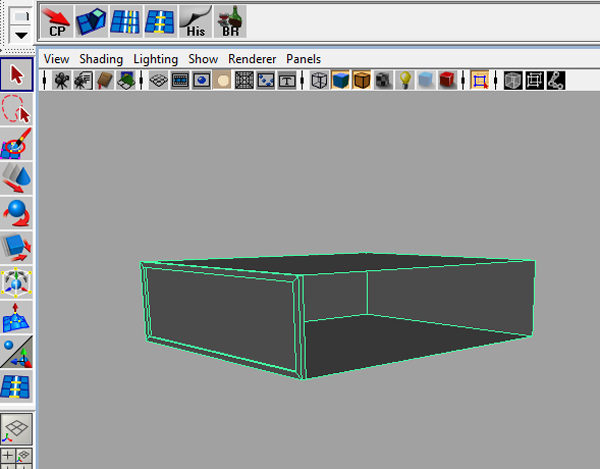Select the Soft Modification tool
This screenshot has width=600, height=469.
16,317
